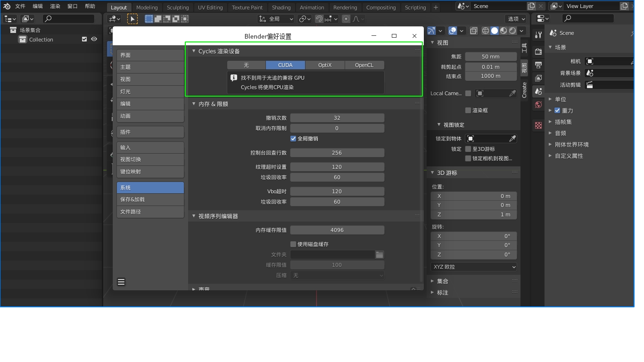Open the World properties tab icon
644x362 pixels.
coord(538,104)
